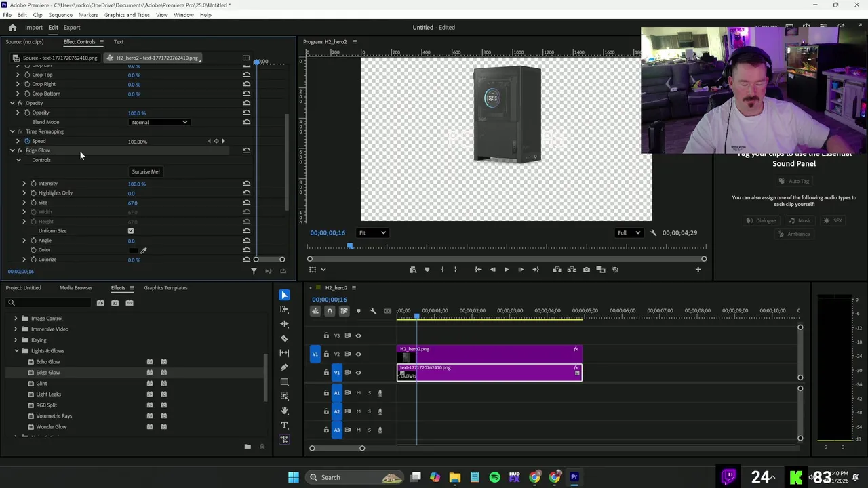Screen dimensions: 868x488
Task: Toggle Linked Selection in timeline
Action: pos(344,311)
